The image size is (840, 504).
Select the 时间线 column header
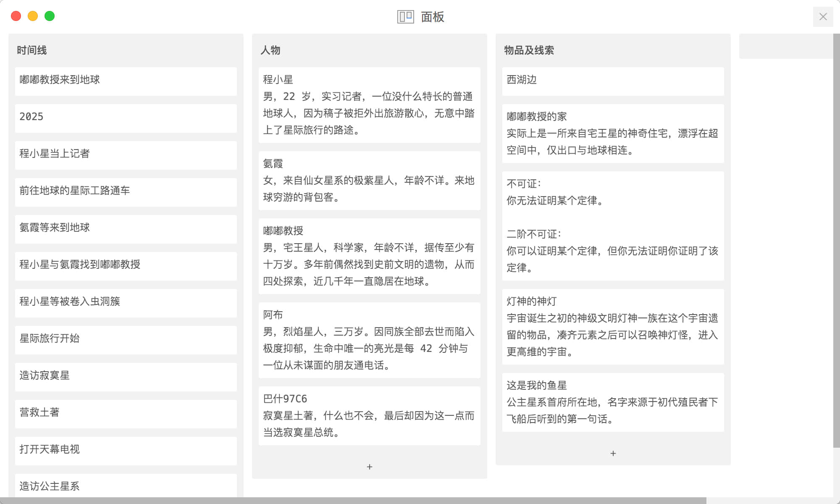pyautogui.click(x=32, y=50)
